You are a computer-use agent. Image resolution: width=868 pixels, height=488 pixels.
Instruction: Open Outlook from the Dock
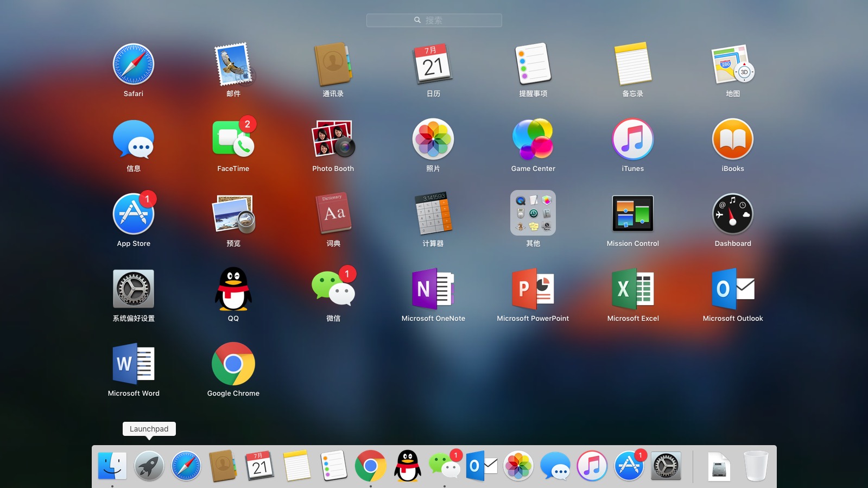(481, 466)
